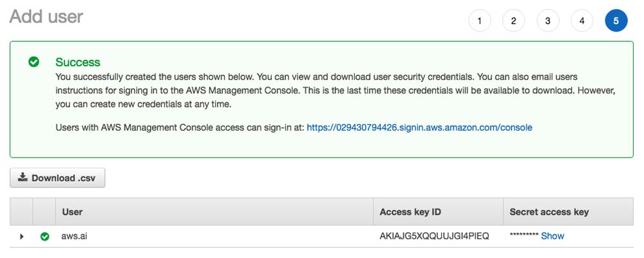Viewport: 644px width, 258px height.
Task: Click the access key ID AKIAJG5XQQUUJGI4PIEQ
Action: pos(434,236)
